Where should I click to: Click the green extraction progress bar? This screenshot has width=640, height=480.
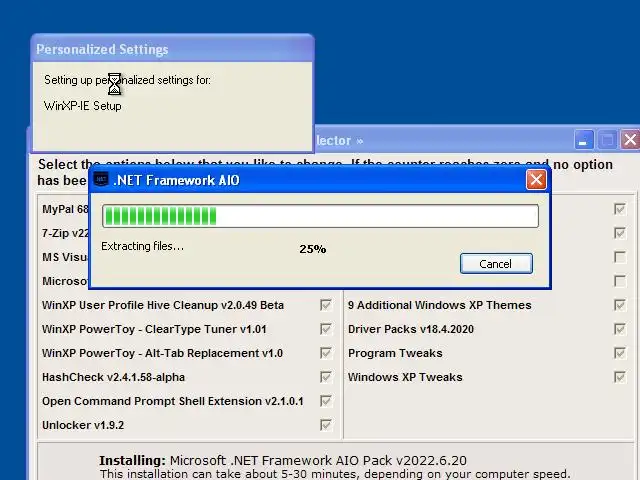(320, 216)
